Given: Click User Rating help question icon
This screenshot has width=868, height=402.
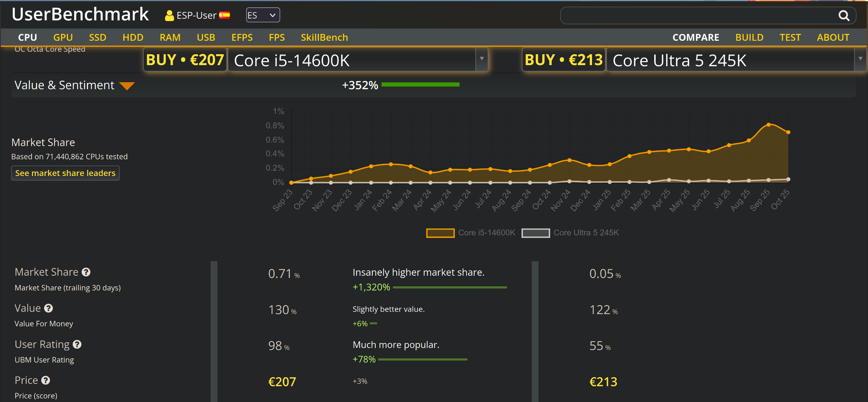Looking at the screenshot, I should pyautogui.click(x=77, y=345).
